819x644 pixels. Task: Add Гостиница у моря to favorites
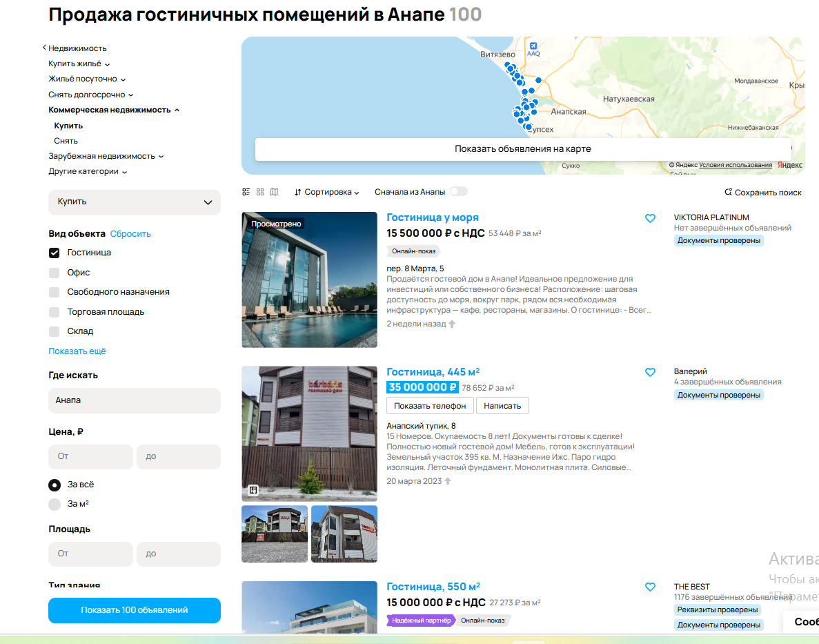(650, 217)
